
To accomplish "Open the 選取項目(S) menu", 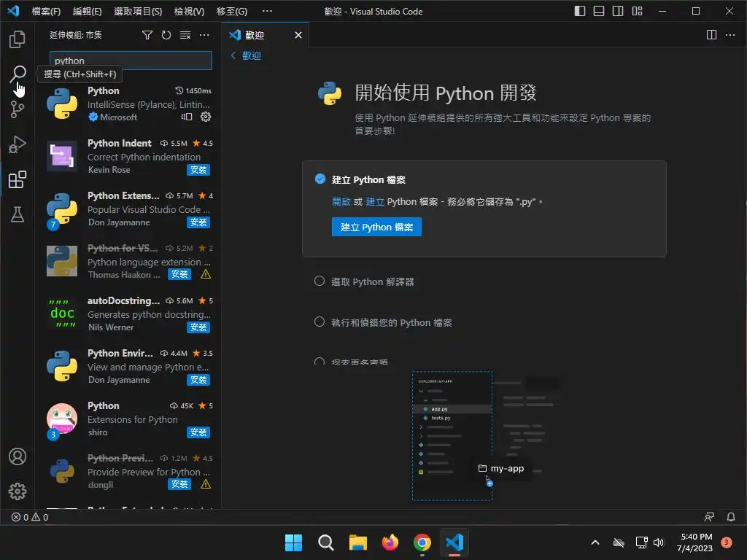I will tap(138, 11).
